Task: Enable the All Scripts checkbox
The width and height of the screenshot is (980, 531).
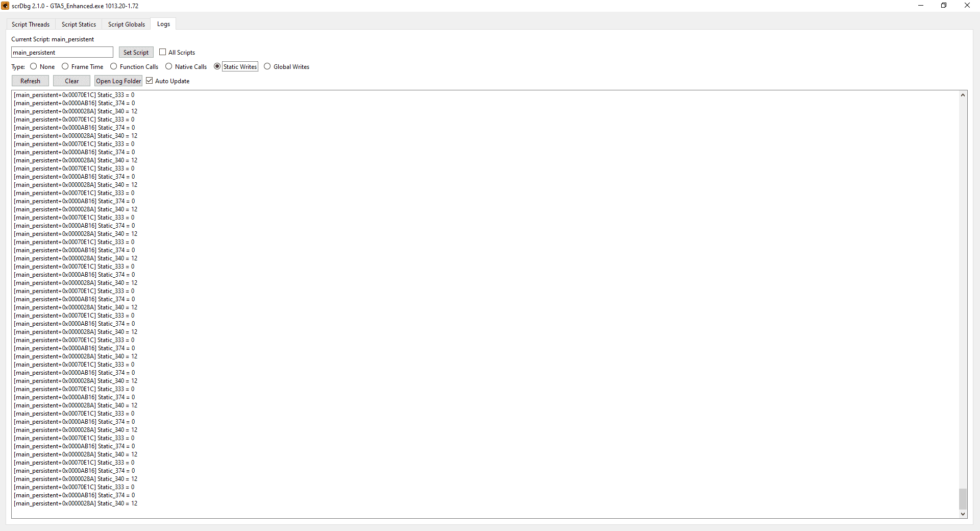Action: pyautogui.click(x=162, y=52)
